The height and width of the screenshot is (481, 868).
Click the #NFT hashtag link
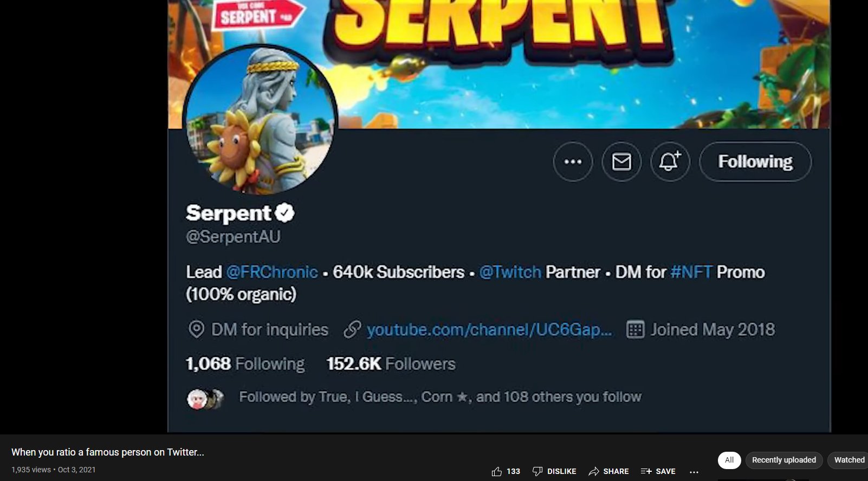[x=691, y=272]
